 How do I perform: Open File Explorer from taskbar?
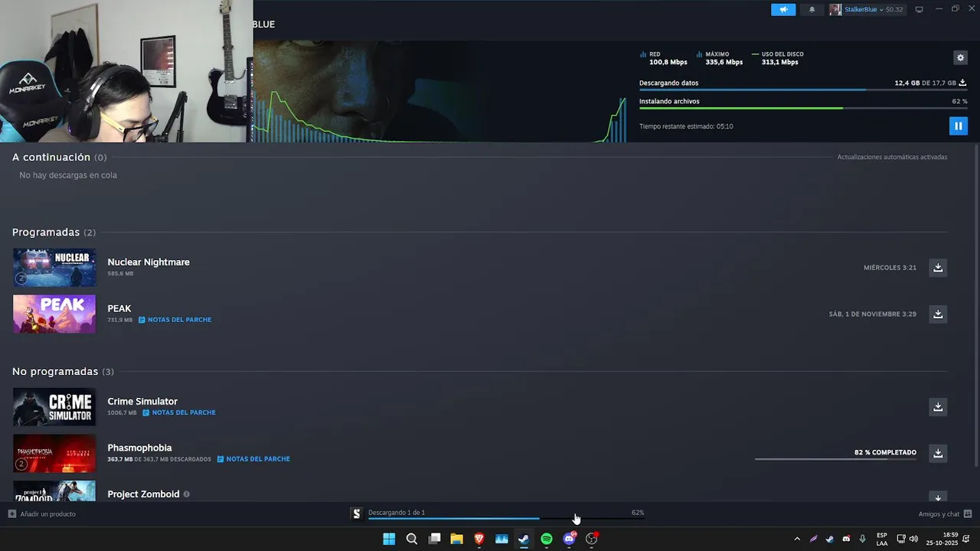coord(456,539)
